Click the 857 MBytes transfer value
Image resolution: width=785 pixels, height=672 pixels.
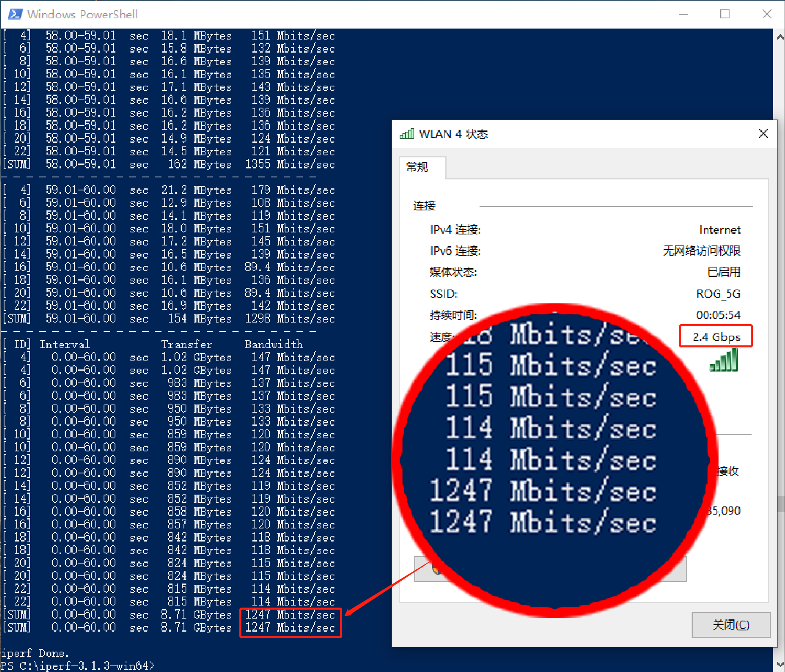coord(200,524)
